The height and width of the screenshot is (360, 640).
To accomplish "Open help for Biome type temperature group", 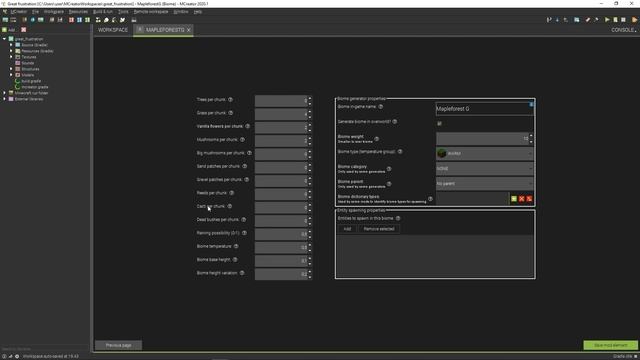I will click(x=400, y=152).
